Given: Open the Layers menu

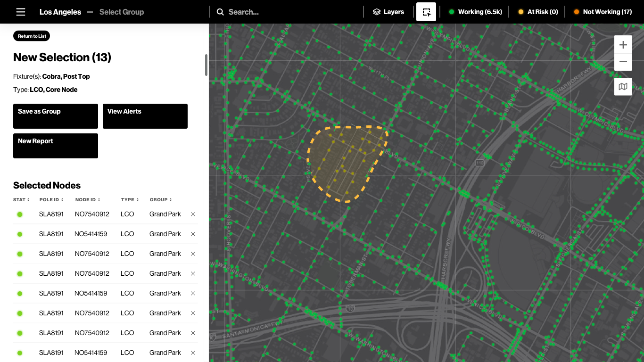Looking at the screenshot, I should pyautogui.click(x=388, y=12).
